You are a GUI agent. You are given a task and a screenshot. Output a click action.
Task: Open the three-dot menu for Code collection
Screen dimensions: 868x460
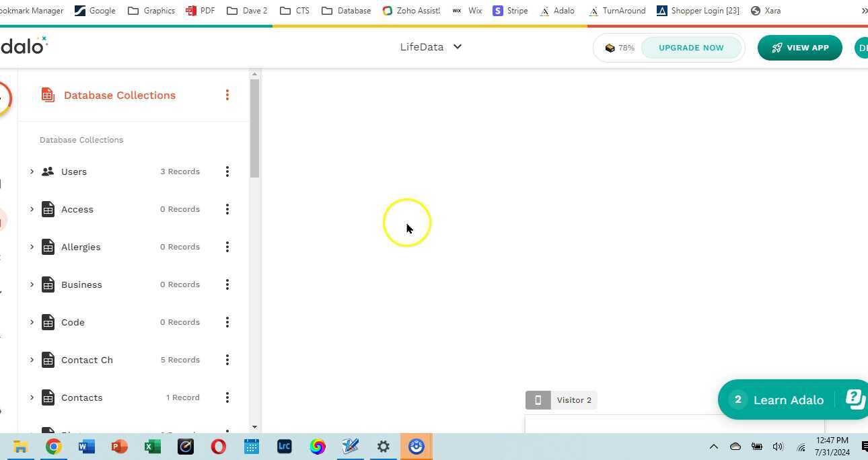point(227,322)
